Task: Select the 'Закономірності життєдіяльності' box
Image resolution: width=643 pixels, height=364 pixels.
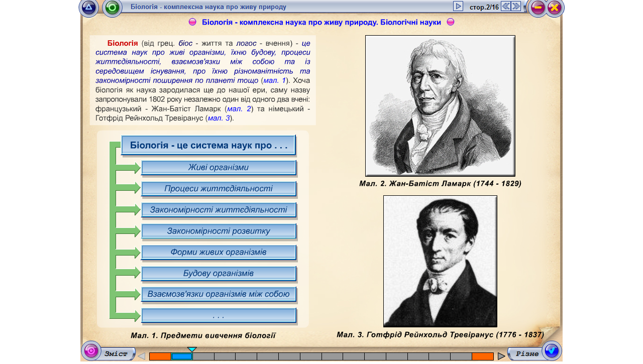Action: tap(219, 210)
